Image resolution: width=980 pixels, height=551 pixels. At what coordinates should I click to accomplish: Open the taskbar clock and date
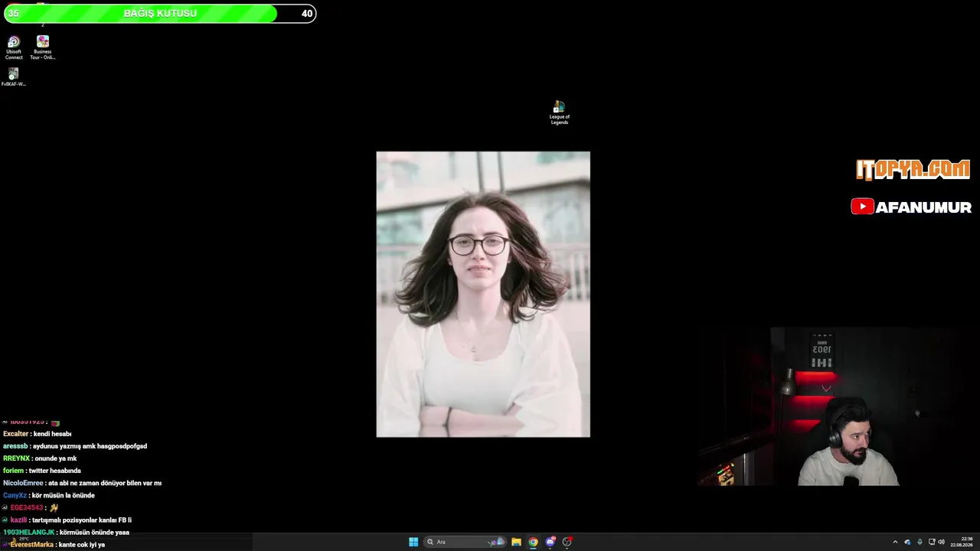tap(962, 542)
